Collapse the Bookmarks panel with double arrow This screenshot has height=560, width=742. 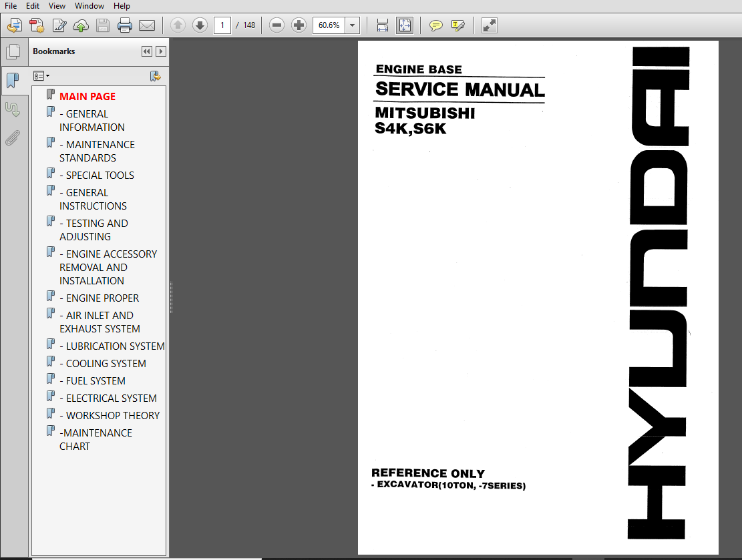coord(147,51)
